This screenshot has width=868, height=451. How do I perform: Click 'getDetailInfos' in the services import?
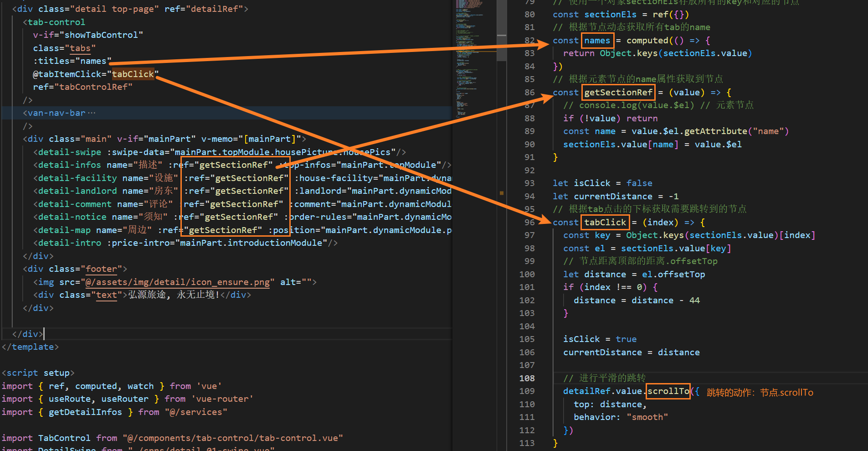85,412
